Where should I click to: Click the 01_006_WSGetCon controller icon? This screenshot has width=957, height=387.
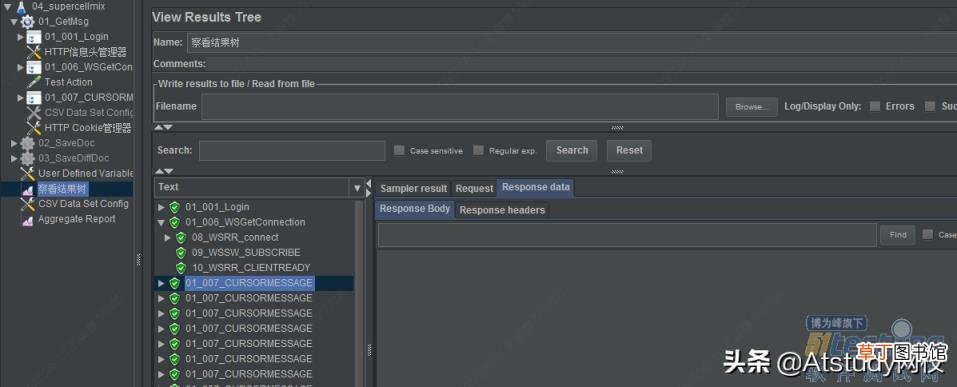click(34, 67)
